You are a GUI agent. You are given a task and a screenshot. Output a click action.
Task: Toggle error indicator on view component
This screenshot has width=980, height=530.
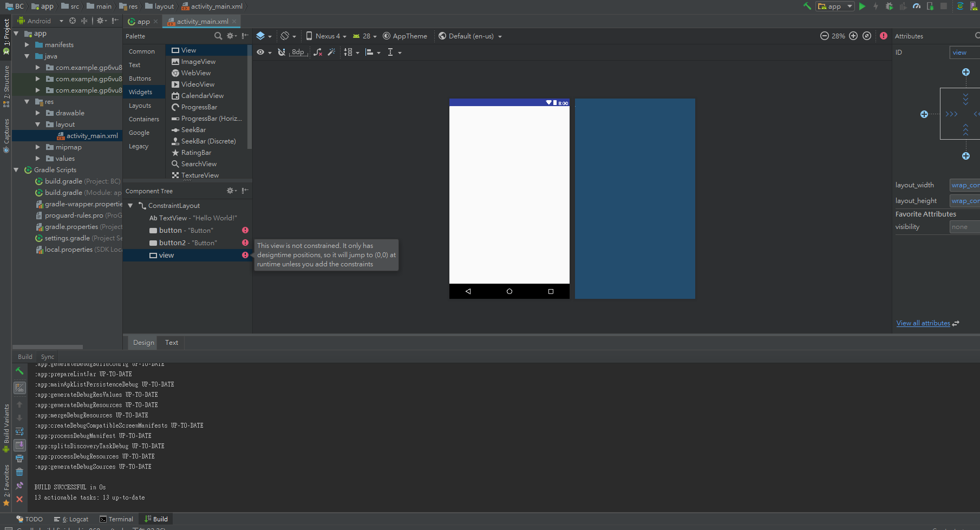pyautogui.click(x=245, y=255)
